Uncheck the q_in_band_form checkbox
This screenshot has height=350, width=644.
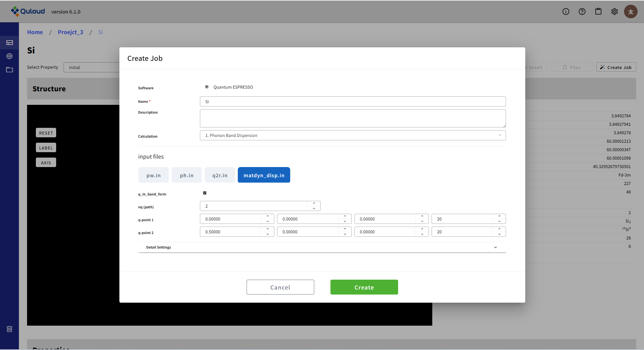click(x=205, y=193)
